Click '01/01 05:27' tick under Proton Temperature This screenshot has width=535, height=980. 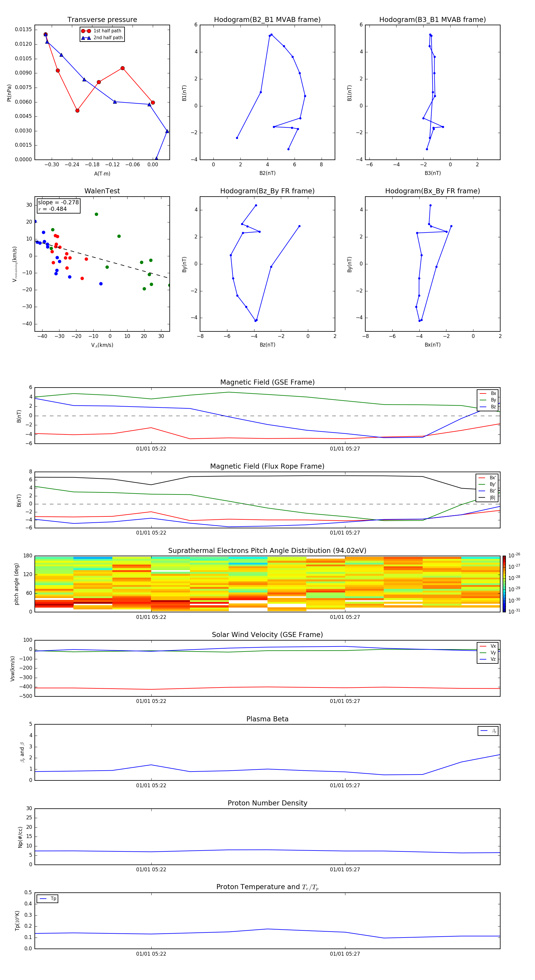[345, 954]
